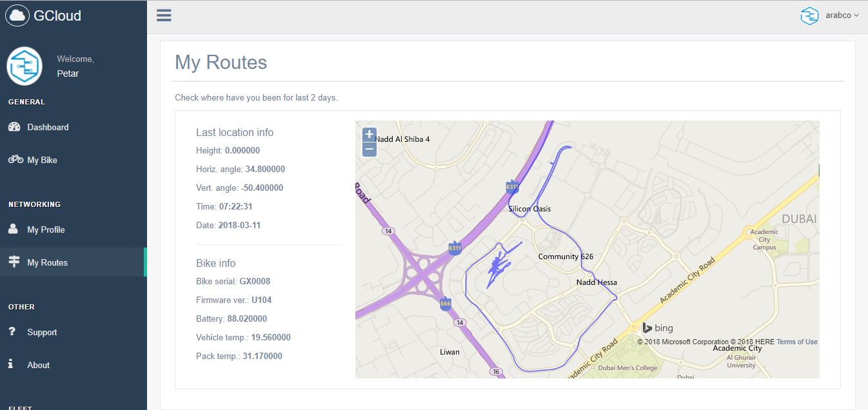Image resolution: width=868 pixels, height=410 pixels.
Task: Click the My Profile user icon
Action: [13, 229]
